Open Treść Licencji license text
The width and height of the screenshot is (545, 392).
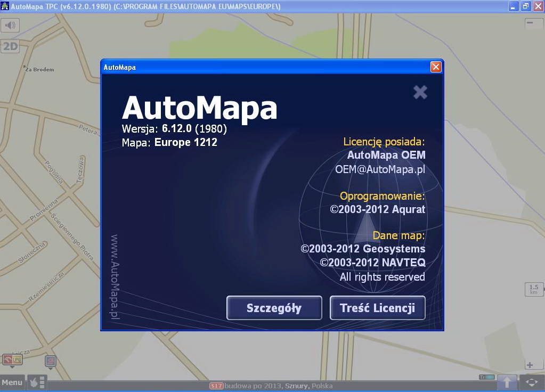[378, 308]
